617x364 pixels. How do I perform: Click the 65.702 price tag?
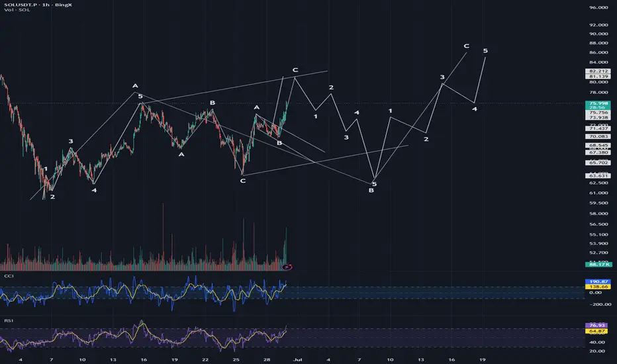[598, 163]
